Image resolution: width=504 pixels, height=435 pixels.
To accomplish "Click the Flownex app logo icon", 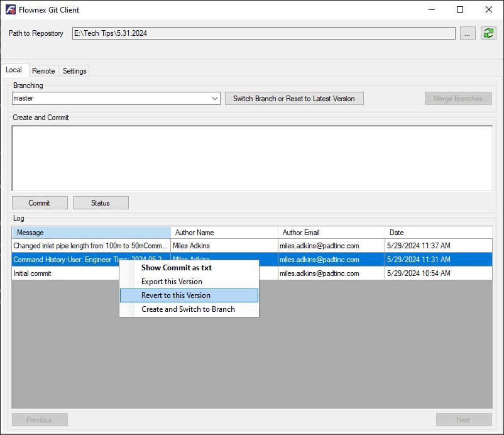I will coord(11,9).
